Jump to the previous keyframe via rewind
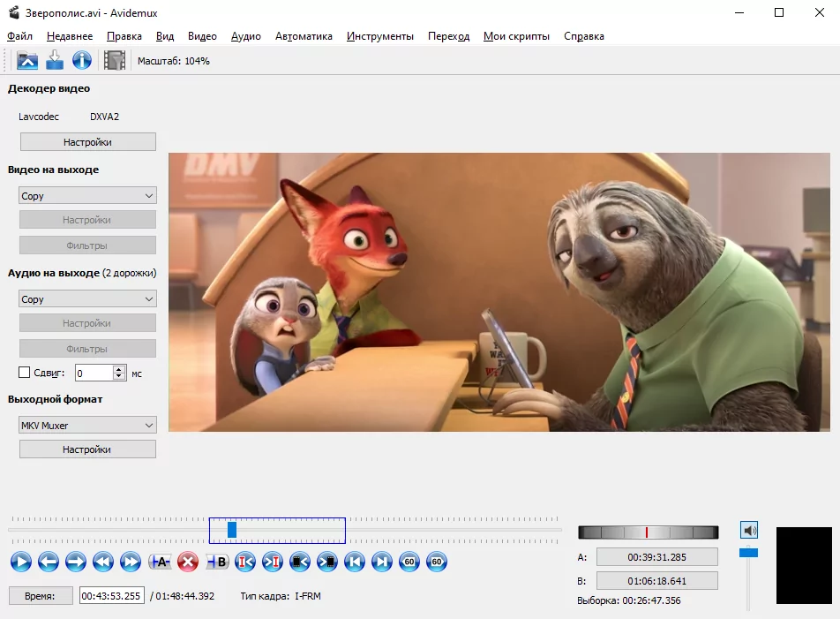Viewport: 840px width, 619px height. (103, 562)
